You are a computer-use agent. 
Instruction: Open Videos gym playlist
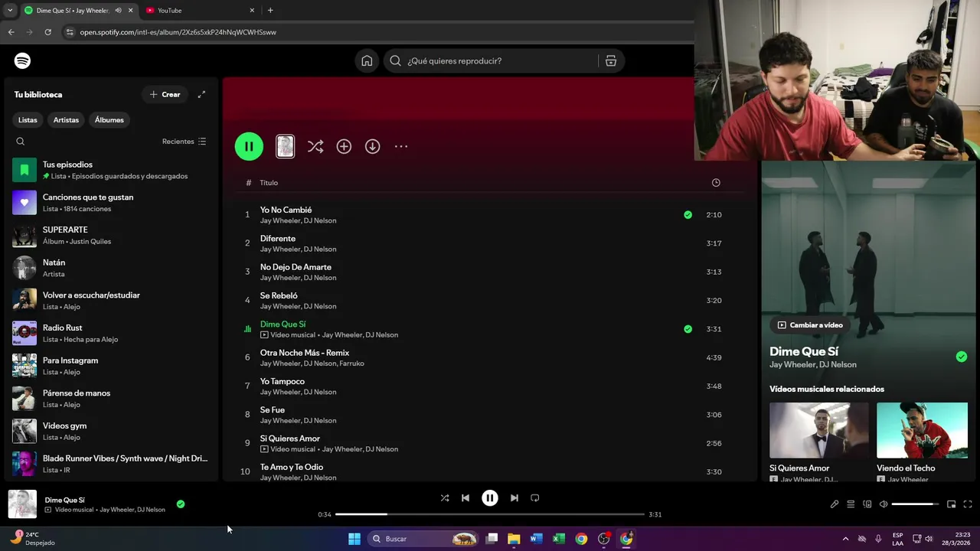click(x=111, y=431)
